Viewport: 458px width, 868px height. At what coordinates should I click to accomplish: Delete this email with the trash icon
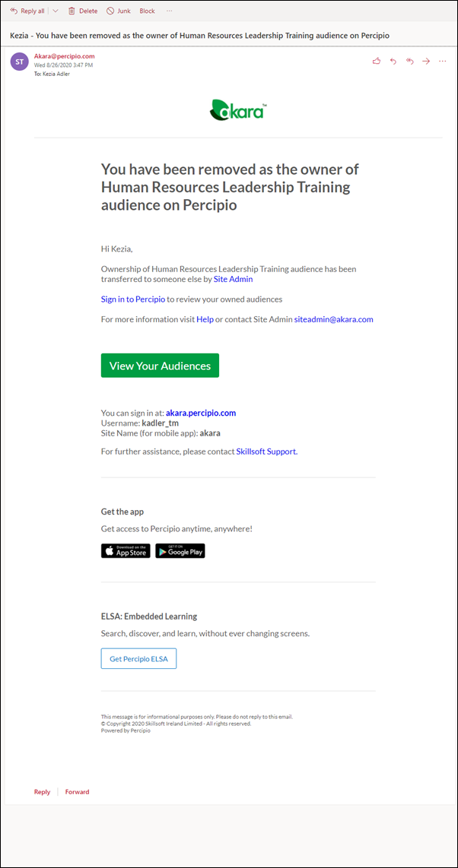tap(83, 11)
